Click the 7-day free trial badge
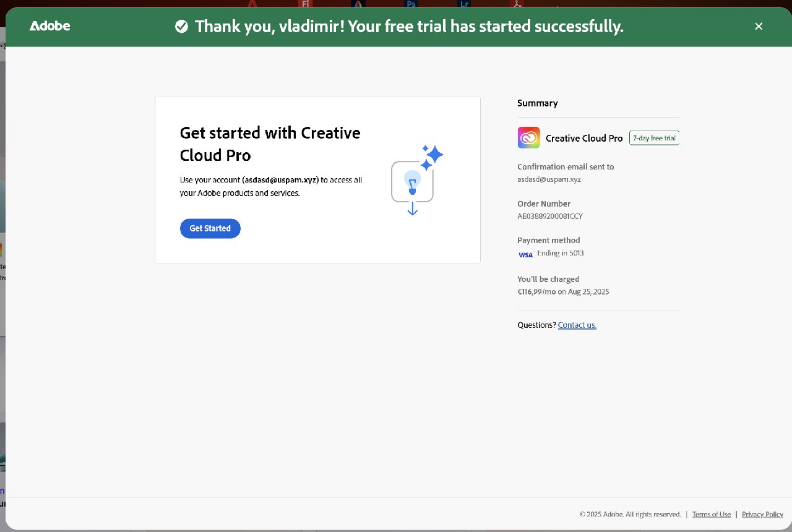Image resolution: width=792 pixels, height=532 pixels. [654, 138]
